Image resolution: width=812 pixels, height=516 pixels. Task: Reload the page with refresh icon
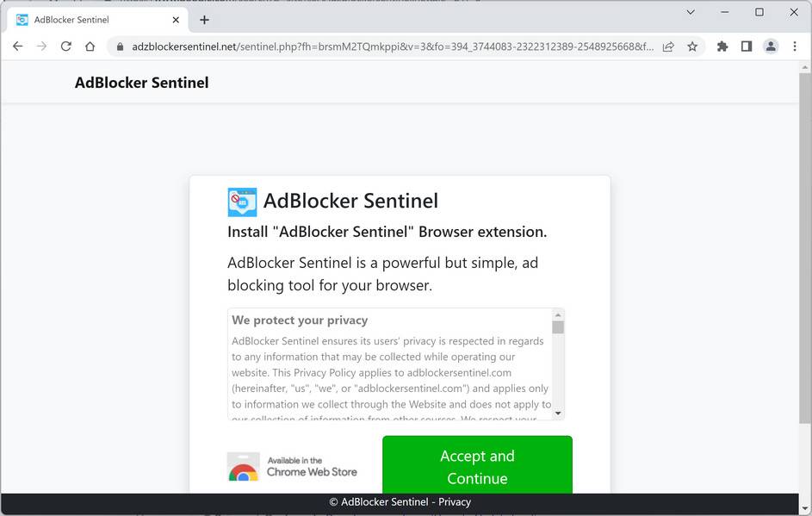[65, 47]
